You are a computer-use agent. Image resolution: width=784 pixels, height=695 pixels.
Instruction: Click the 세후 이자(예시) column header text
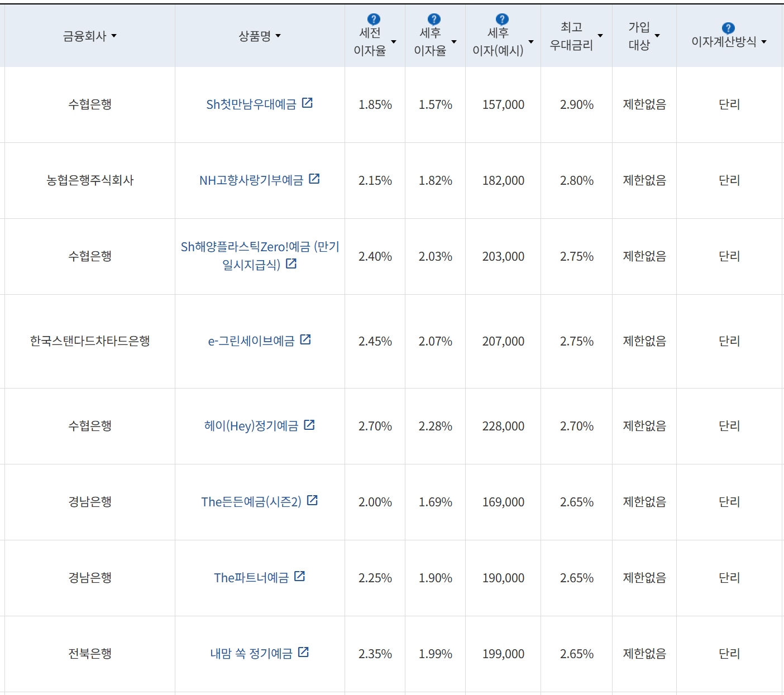click(498, 42)
